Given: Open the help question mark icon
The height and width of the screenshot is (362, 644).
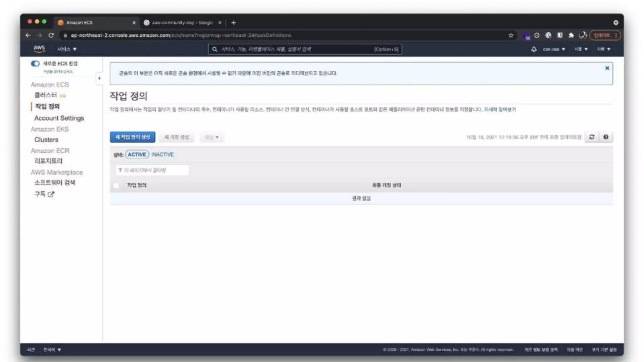Looking at the screenshot, I should [x=606, y=137].
